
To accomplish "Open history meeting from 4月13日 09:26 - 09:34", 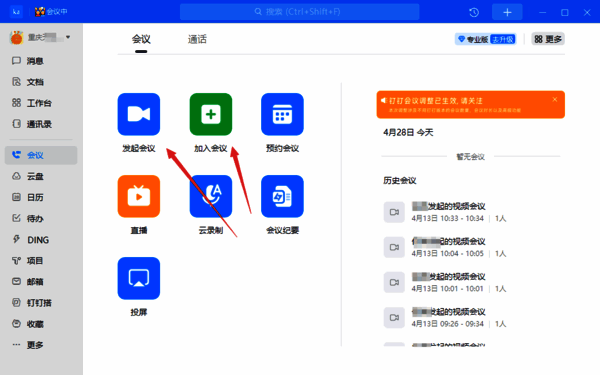I will [472, 318].
